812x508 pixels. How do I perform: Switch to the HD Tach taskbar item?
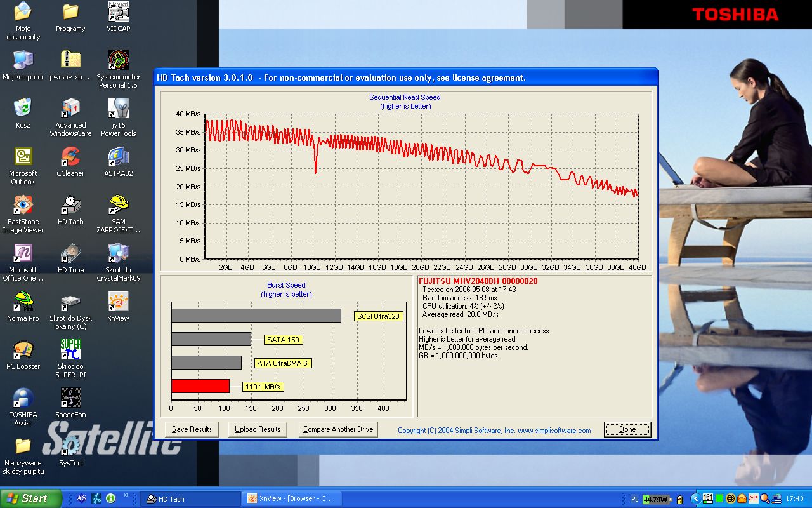tap(189, 498)
